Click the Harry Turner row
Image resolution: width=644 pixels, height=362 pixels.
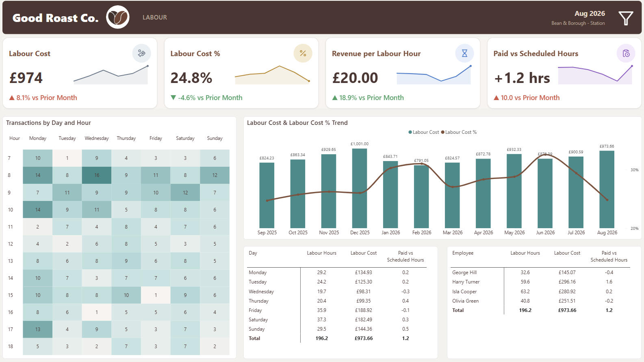(540, 282)
